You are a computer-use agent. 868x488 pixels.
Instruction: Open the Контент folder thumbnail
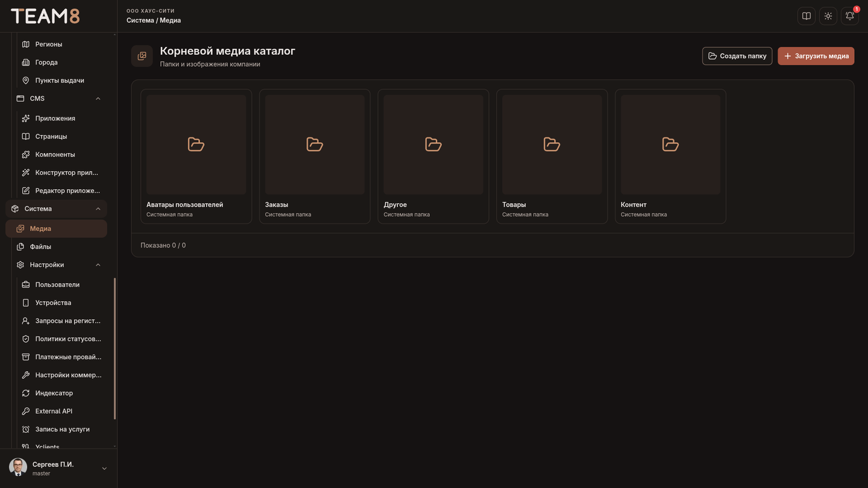[671, 145]
